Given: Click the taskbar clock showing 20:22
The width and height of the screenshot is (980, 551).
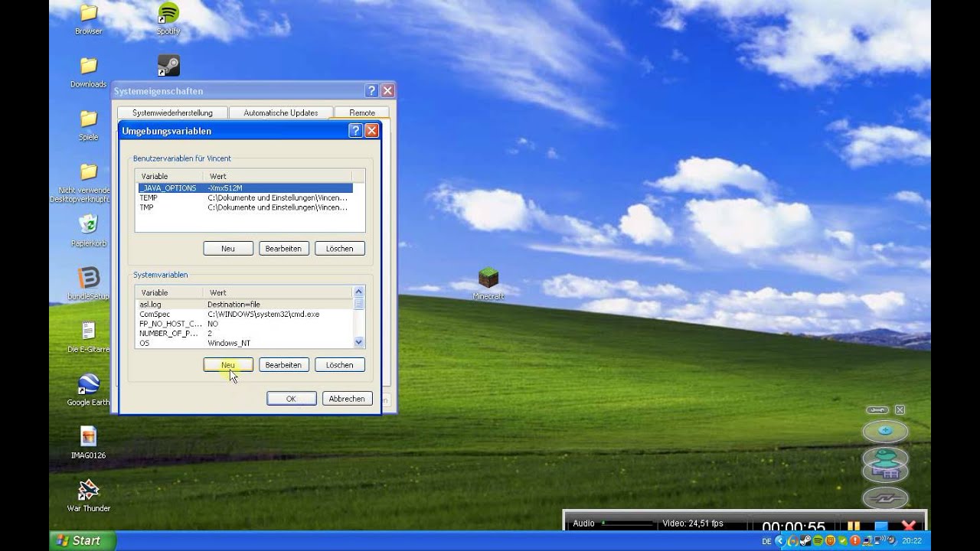Looking at the screenshot, I should 911,541.
